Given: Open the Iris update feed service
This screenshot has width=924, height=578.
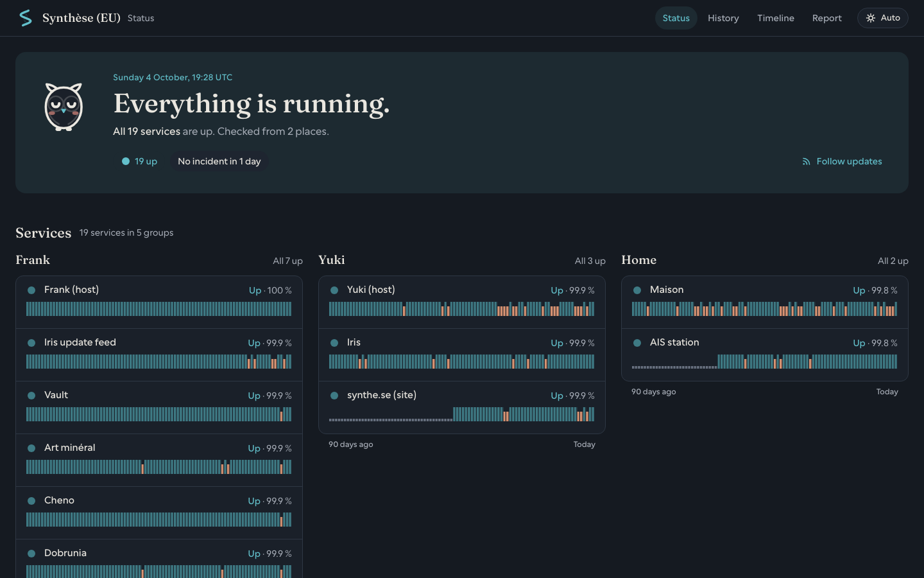Looking at the screenshot, I should pos(159,355).
